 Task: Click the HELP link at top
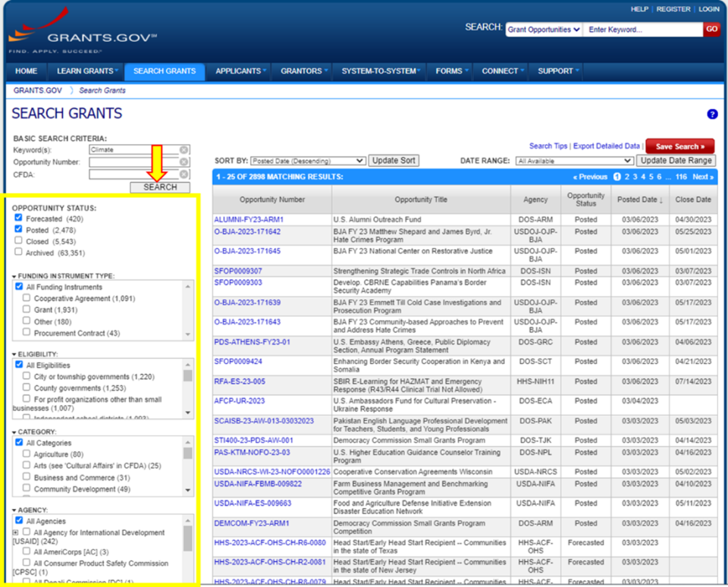click(x=639, y=9)
